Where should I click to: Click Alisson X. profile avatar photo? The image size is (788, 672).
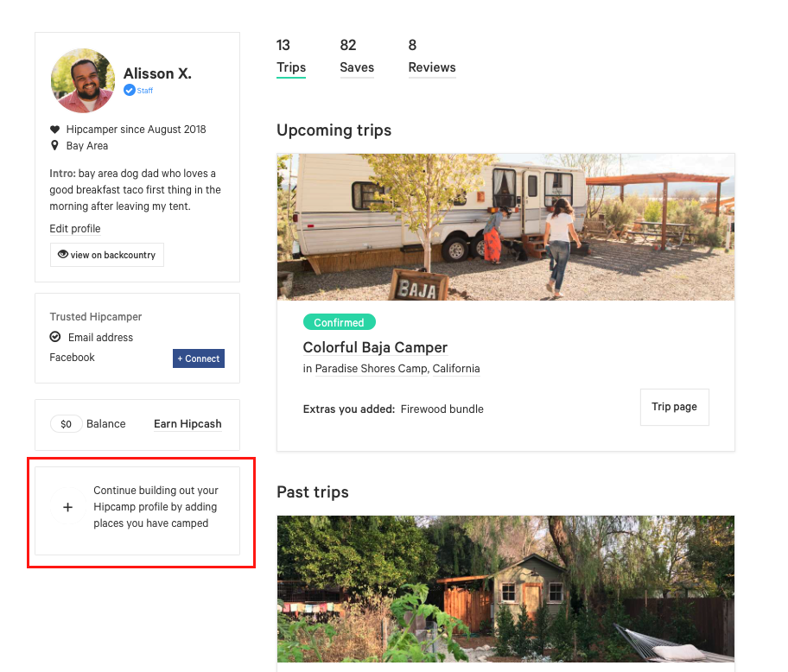point(83,81)
